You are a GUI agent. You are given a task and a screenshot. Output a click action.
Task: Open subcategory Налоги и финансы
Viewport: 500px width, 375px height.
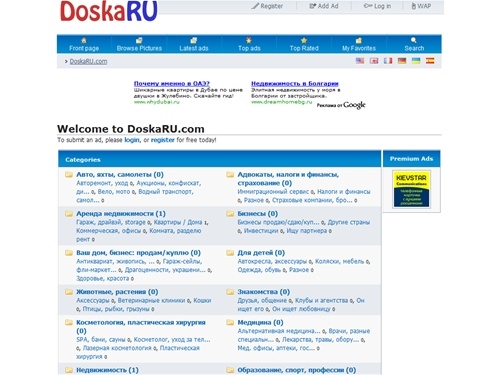344,192
